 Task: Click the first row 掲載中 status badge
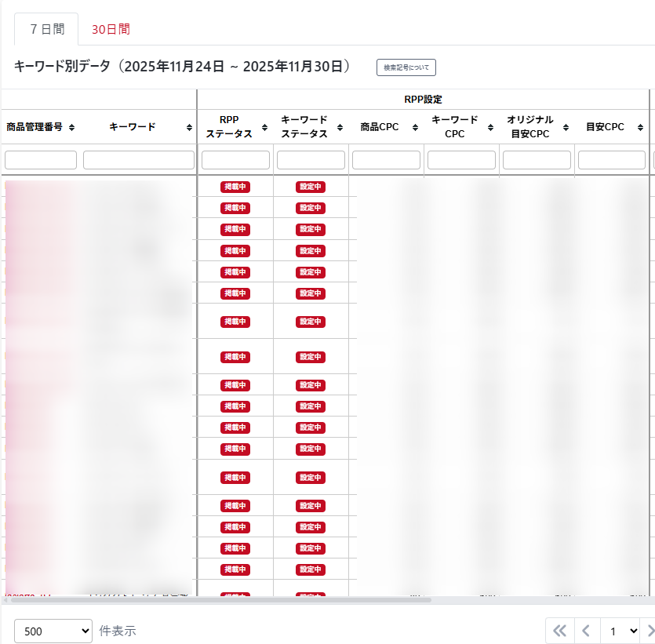(x=235, y=187)
